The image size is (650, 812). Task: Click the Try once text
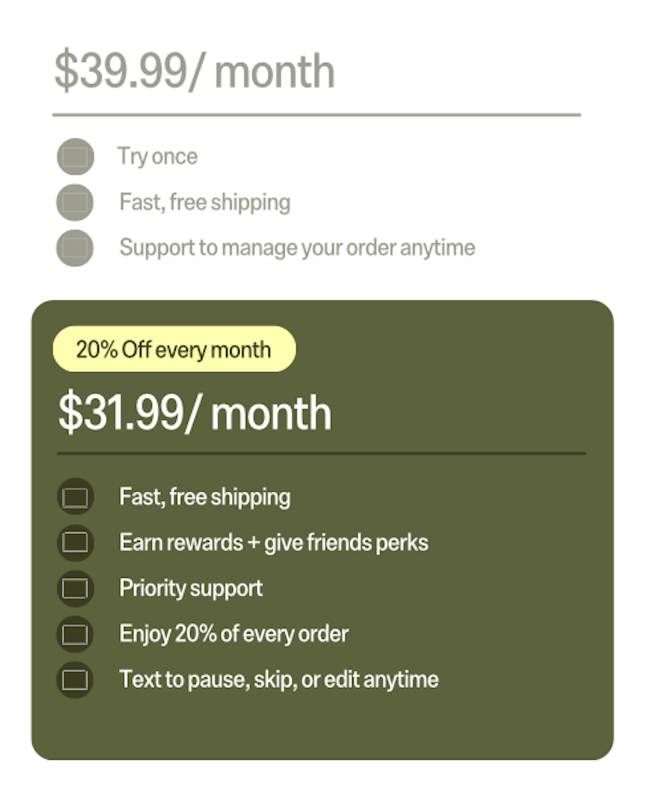[x=157, y=157]
